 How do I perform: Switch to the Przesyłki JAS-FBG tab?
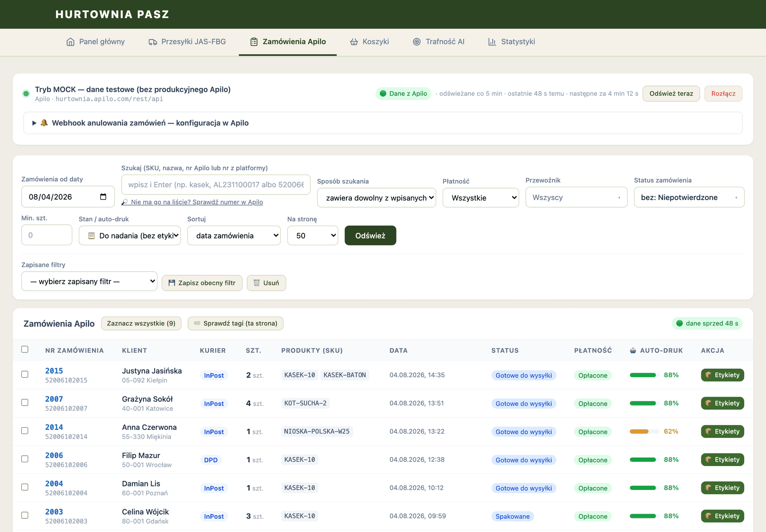coord(187,42)
